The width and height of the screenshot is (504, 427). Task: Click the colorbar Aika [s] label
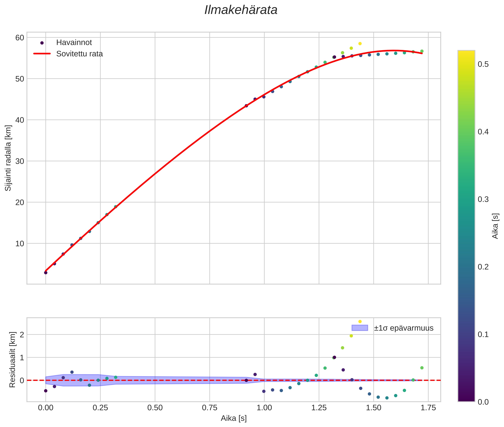click(495, 226)
